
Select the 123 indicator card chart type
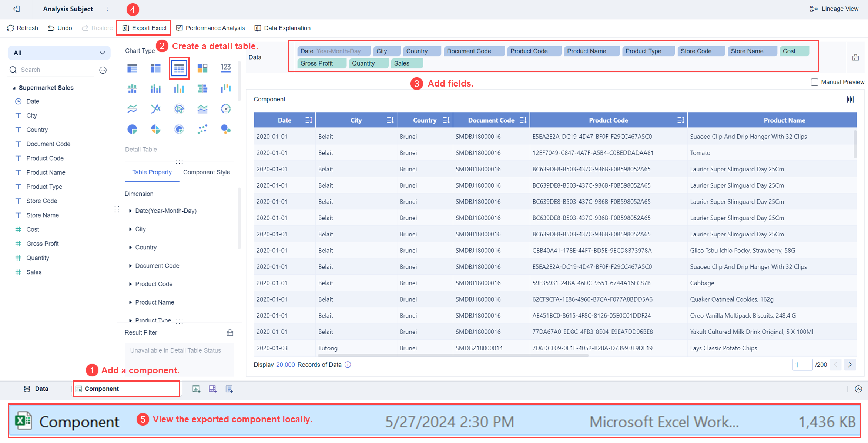pyautogui.click(x=226, y=68)
